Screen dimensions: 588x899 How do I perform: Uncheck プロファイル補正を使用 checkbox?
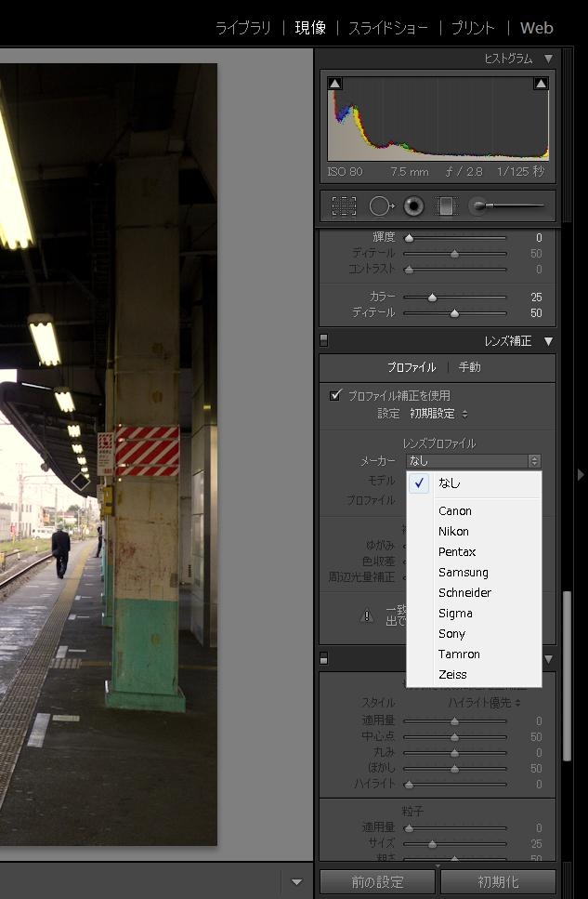336,395
